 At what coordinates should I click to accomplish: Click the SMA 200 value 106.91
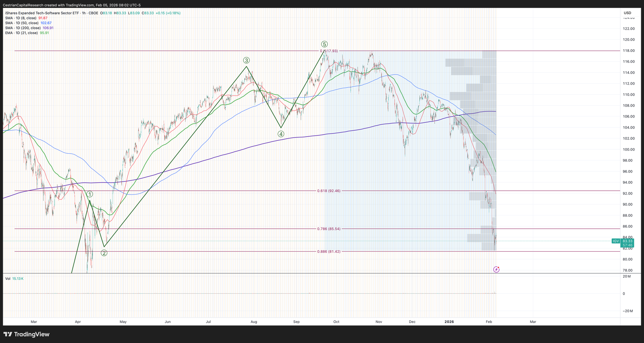click(48, 28)
